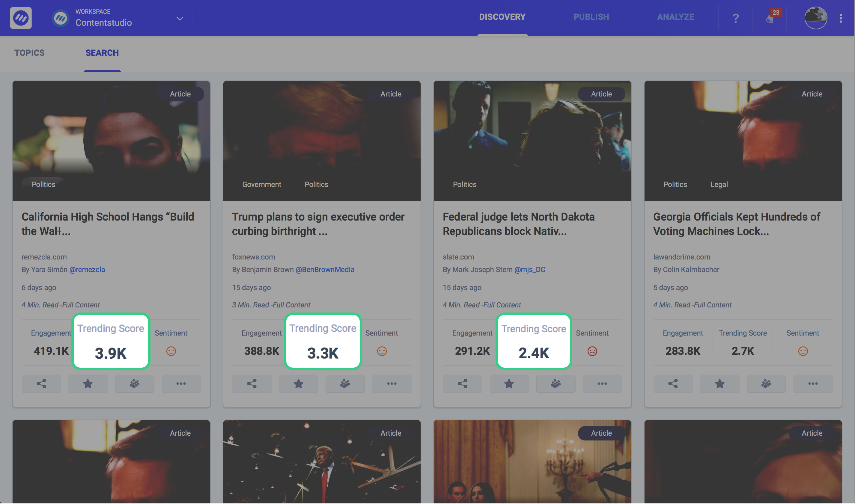
Task: Click the sad sentiment face on slate.com article
Action: click(x=592, y=351)
